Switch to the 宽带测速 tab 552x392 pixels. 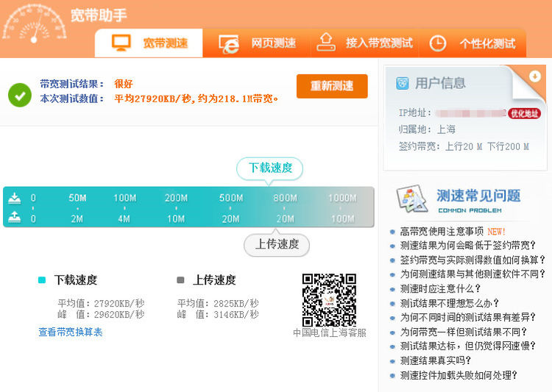(149, 43)
